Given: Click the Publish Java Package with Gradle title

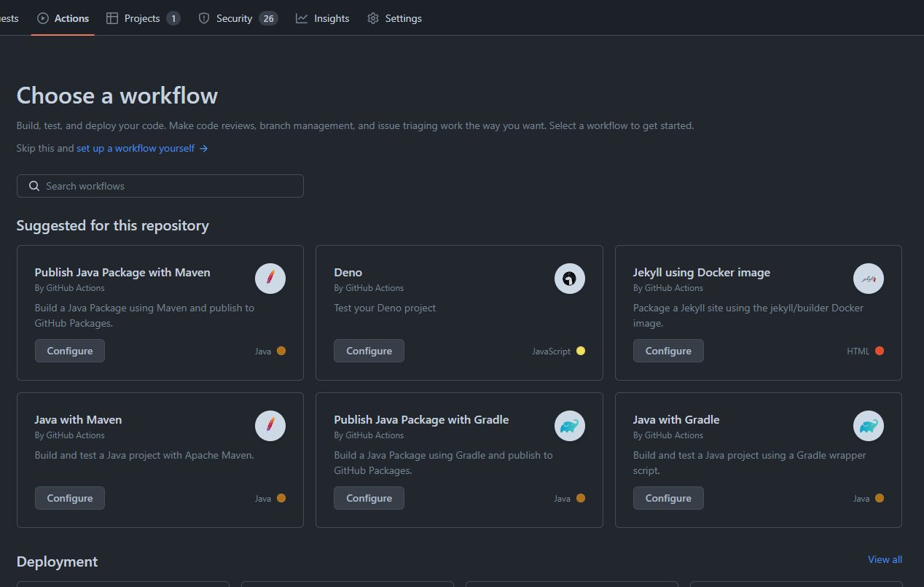Looking at the screenshot, I should (x=421, y=419).
